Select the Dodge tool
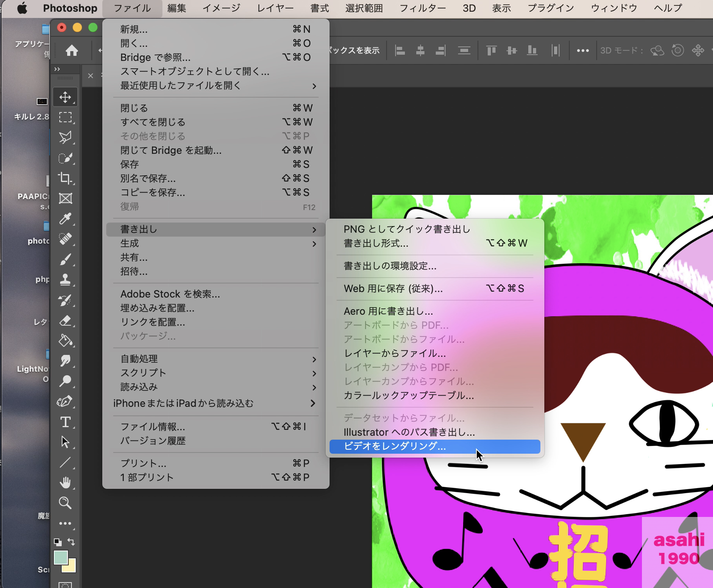713x588 pixels. [65, 381]
